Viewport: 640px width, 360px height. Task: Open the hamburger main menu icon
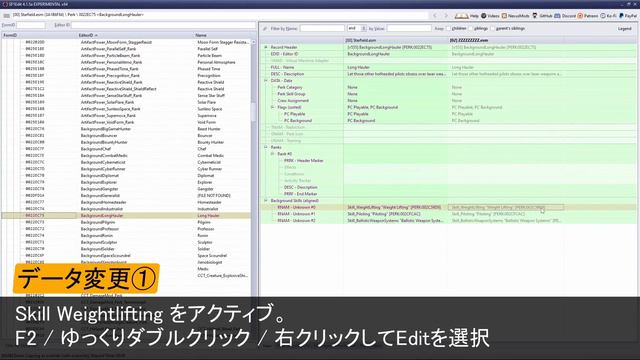[x=6, y=16]
